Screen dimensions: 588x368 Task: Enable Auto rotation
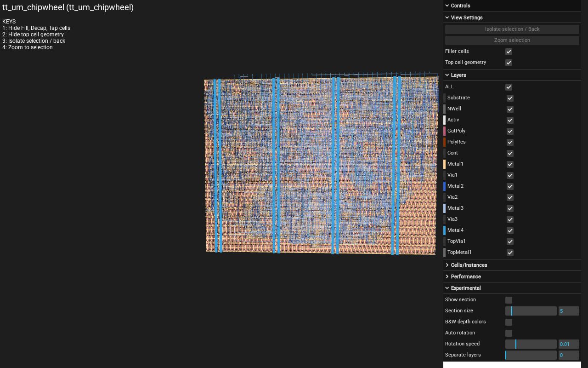tap(509, 333)
